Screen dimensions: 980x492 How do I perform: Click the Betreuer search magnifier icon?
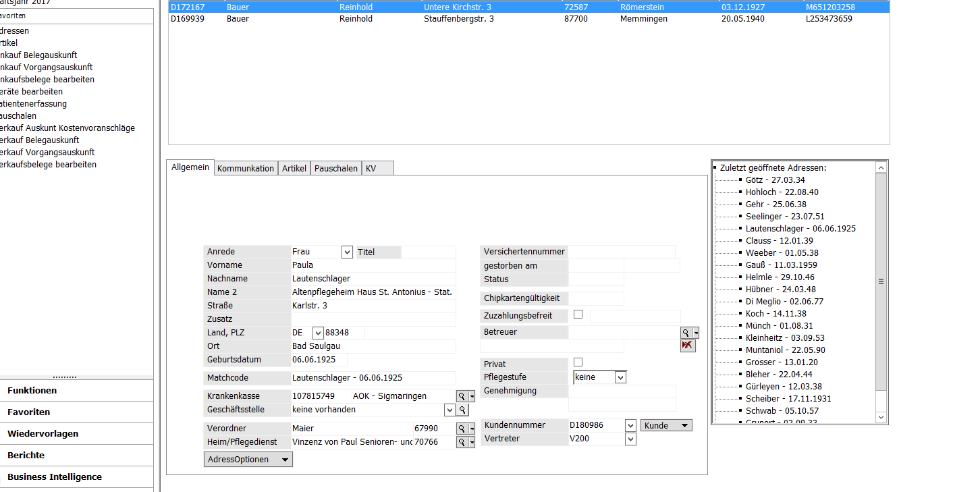tap(686, 333)
